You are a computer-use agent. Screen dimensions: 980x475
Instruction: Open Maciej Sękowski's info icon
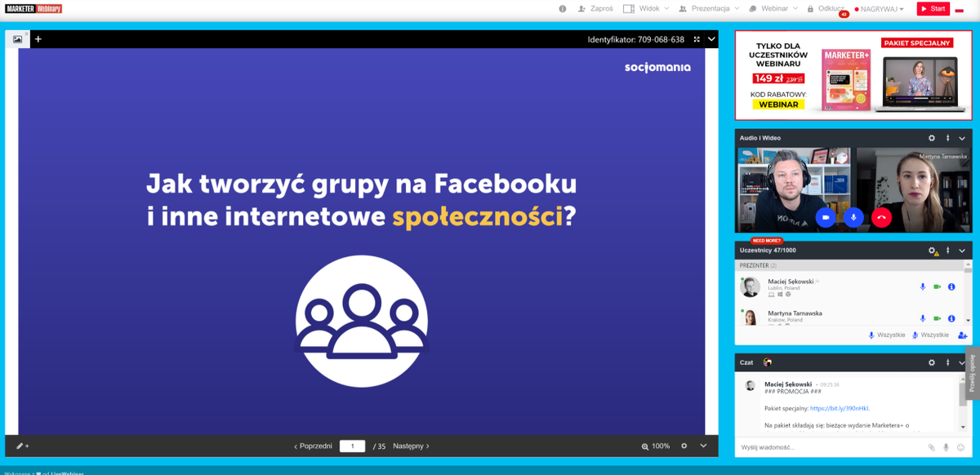[951, 286]
